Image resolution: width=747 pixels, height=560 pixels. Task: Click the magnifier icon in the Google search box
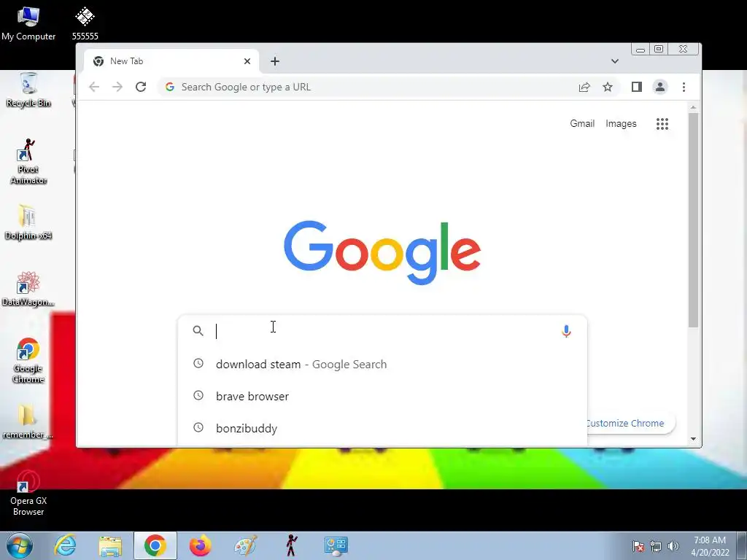[x=198, y=330]
